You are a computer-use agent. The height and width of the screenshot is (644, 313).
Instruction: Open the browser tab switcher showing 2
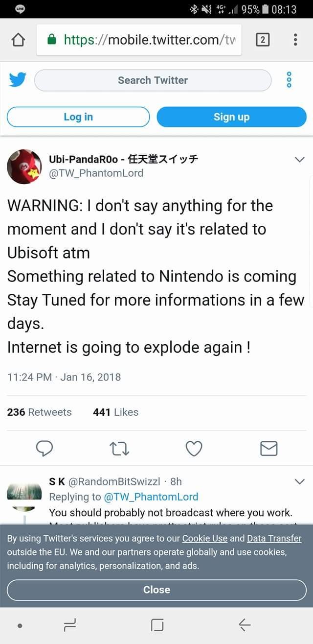click(262, 40)
